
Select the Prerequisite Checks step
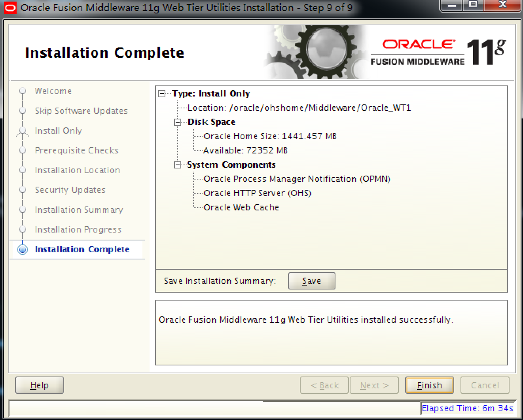coord(76,151)
